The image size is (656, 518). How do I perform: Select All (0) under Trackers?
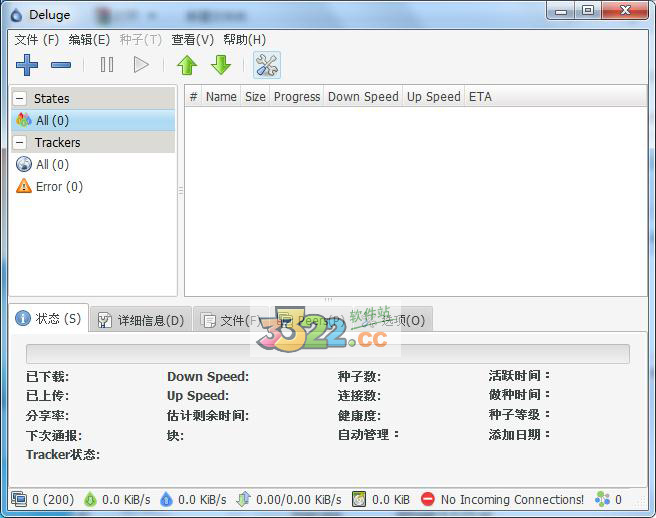93,164
